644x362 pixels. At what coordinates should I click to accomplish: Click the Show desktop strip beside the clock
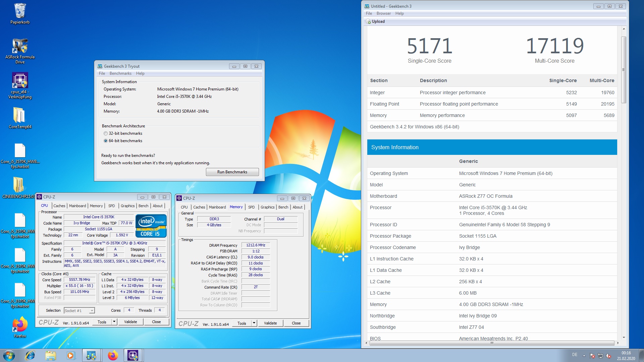[x=641, y=355]
